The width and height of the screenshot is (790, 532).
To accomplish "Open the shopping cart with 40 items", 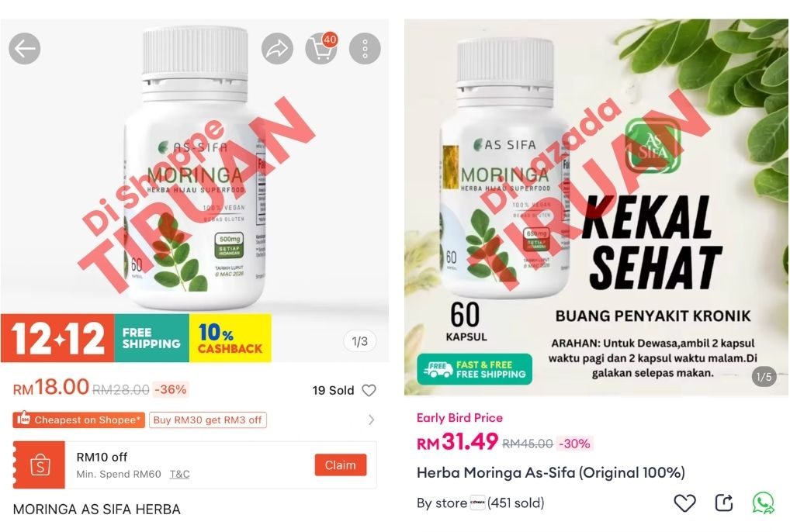I will tap(321, 49).
